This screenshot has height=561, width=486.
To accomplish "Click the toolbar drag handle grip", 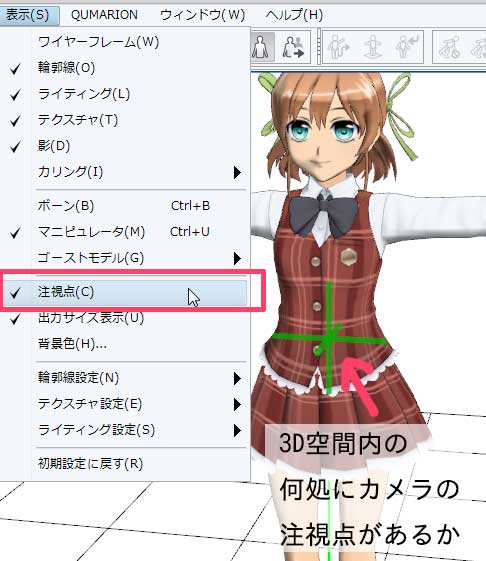I will tap(318, 47).
